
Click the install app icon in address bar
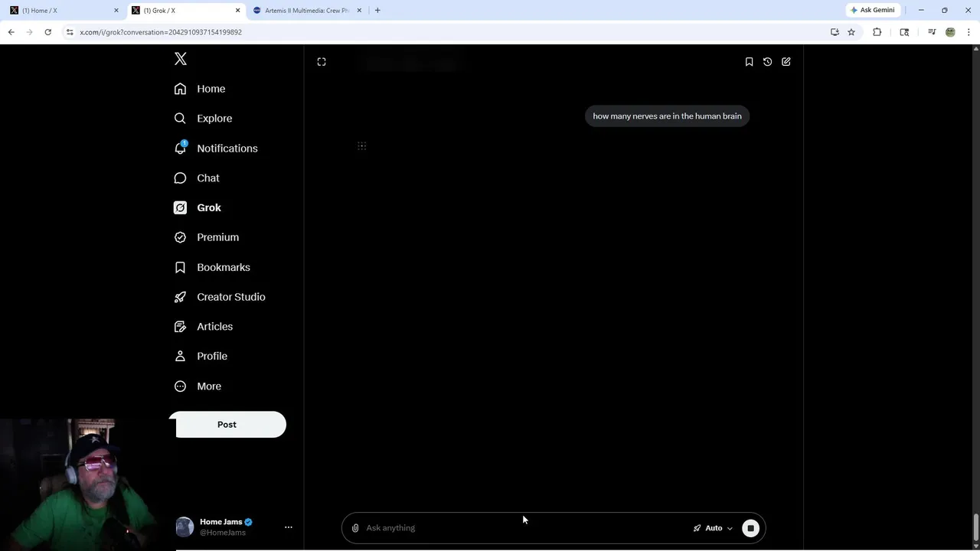coord(835,32)
